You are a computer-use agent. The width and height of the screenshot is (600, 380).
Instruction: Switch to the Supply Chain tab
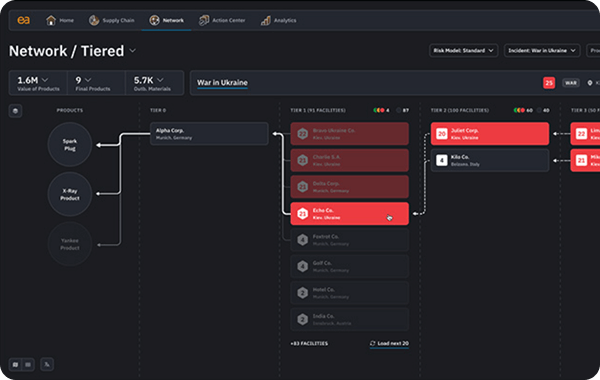111,20
